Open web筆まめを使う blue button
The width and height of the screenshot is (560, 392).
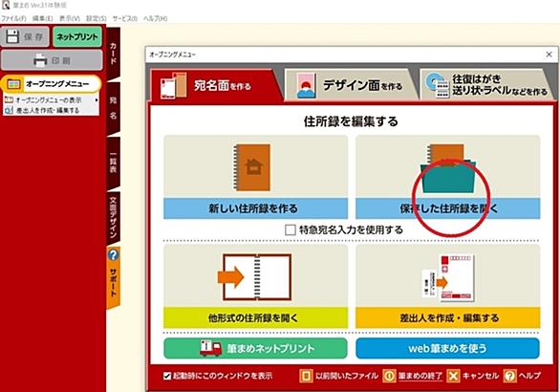447,348
